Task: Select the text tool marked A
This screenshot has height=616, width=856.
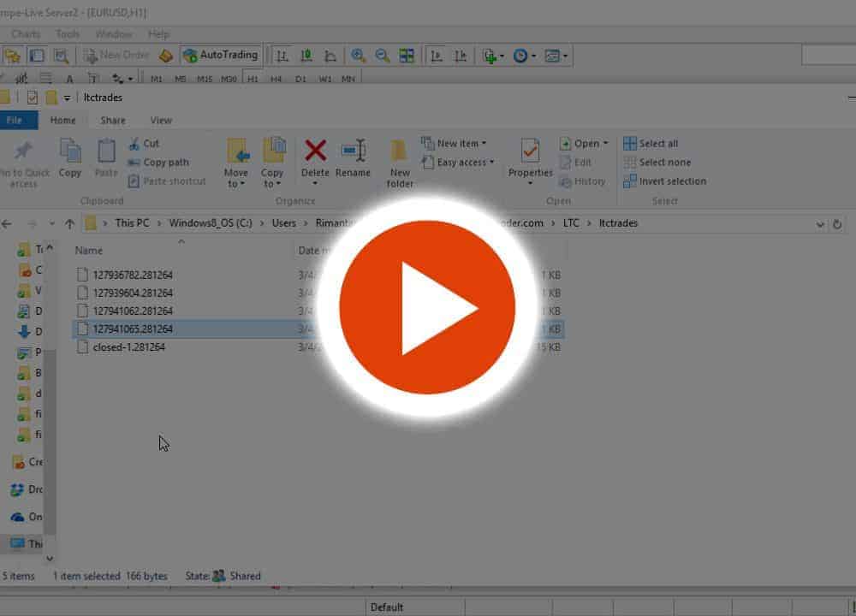Action: click(x=69, y=79)
